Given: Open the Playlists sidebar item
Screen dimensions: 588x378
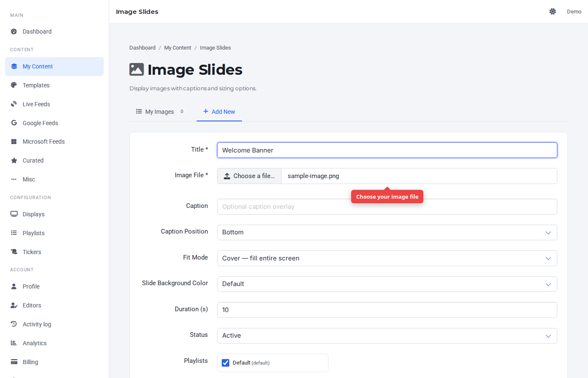Looking at the screenshot, I should point(54,233).
